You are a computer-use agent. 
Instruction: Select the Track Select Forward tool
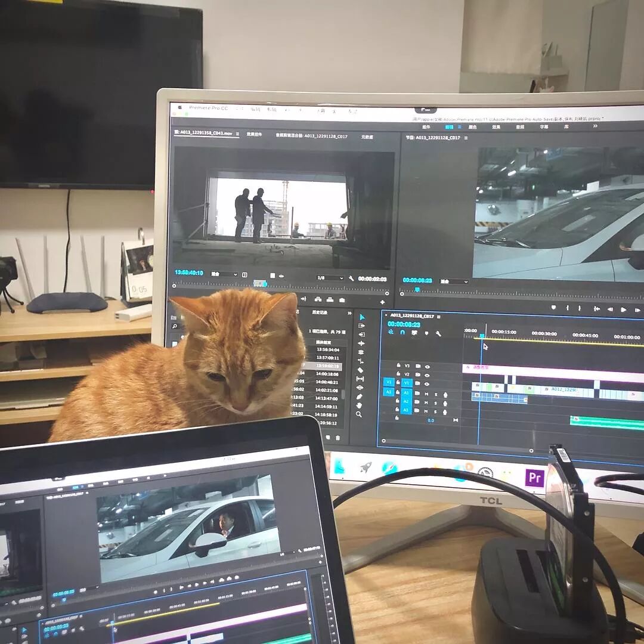[361, 326]
